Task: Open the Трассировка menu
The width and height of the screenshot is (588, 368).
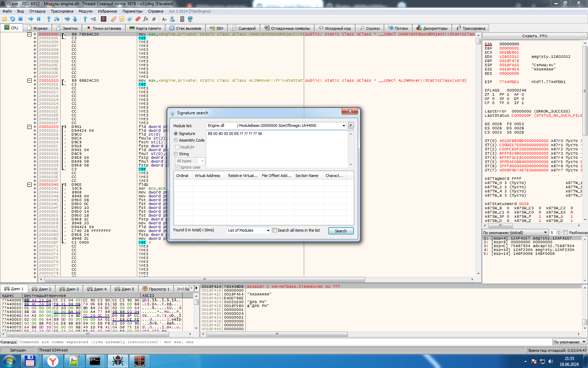Action: click(x=62, y=11)
